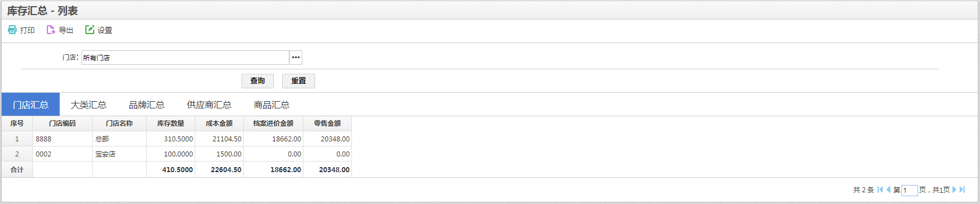Select the 门店汇总 tab
Viewport: 980px width, 204px height.
[x=31, y=105]
